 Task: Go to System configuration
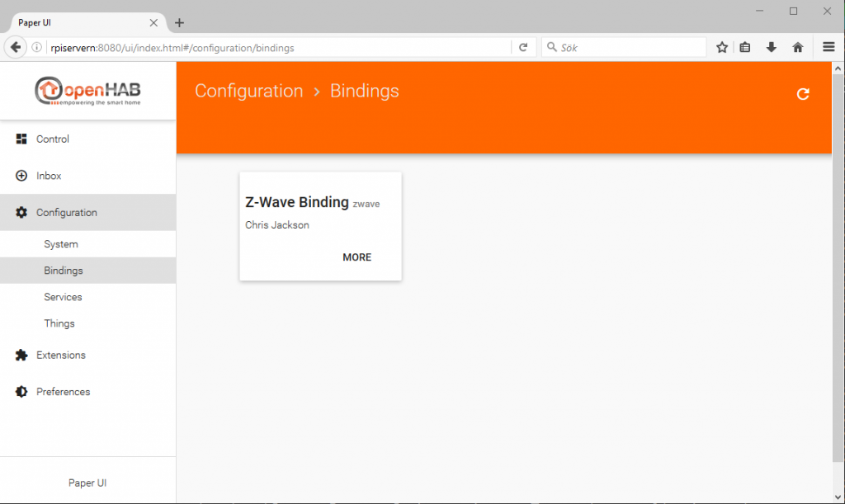pos(87,244)
